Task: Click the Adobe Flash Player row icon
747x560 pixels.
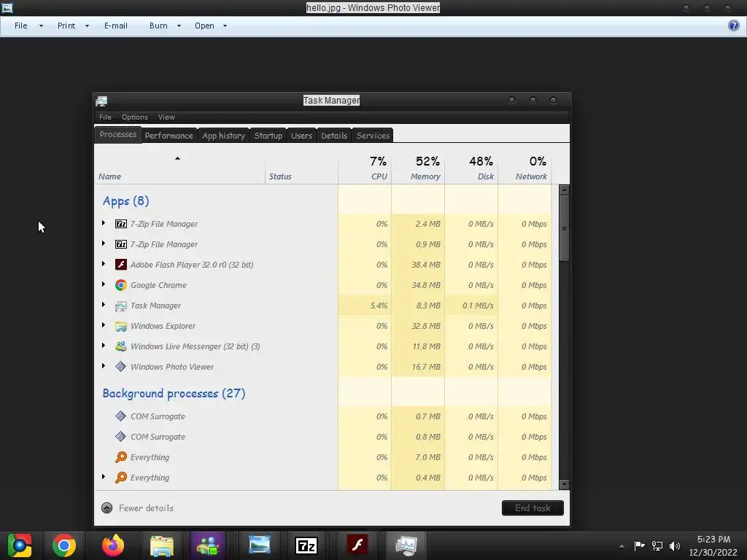Action: pos(121,264)
